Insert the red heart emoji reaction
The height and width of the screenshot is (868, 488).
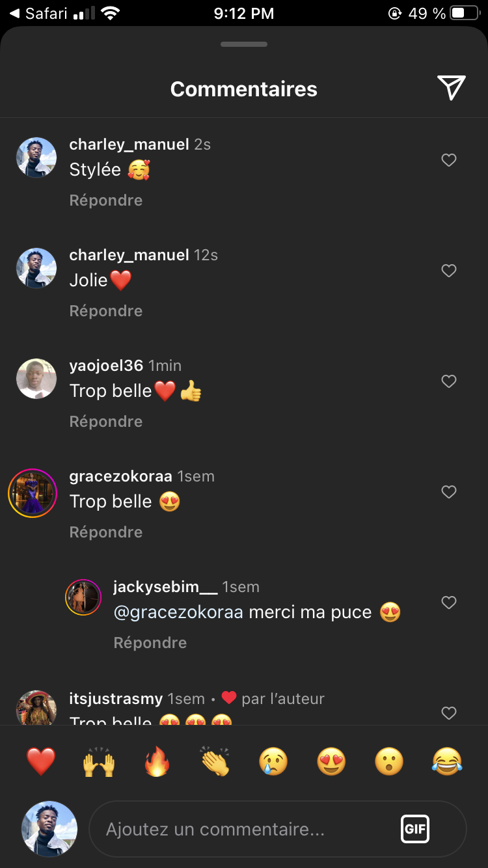[x=41, y=761]
